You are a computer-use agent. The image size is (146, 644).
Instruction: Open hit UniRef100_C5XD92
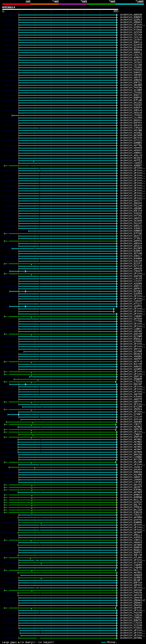point(131,67)
